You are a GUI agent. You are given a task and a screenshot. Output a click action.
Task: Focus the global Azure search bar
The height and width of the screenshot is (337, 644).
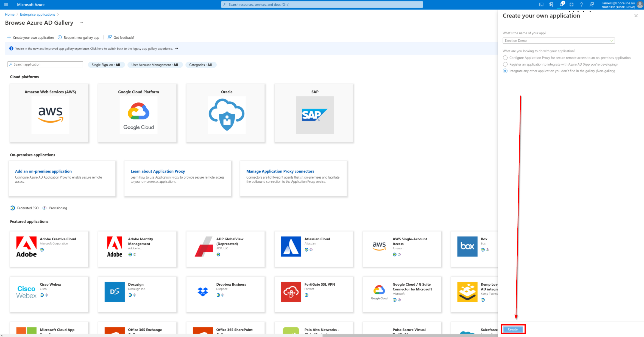point(322,5)
